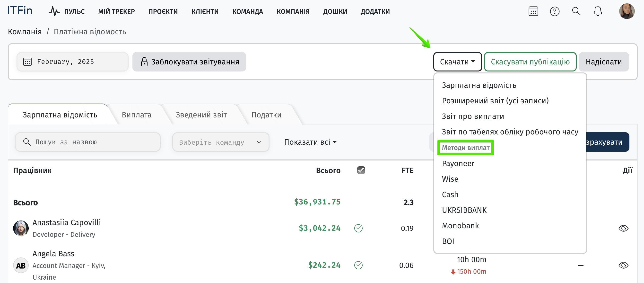Click the Пульс heartbeat icon
Viewport: 644px width, 283px height.
[54, 11]
